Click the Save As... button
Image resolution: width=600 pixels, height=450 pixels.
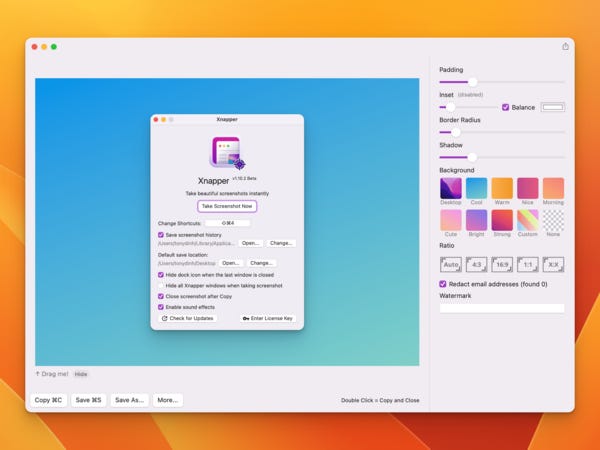(x=129, y=400)
